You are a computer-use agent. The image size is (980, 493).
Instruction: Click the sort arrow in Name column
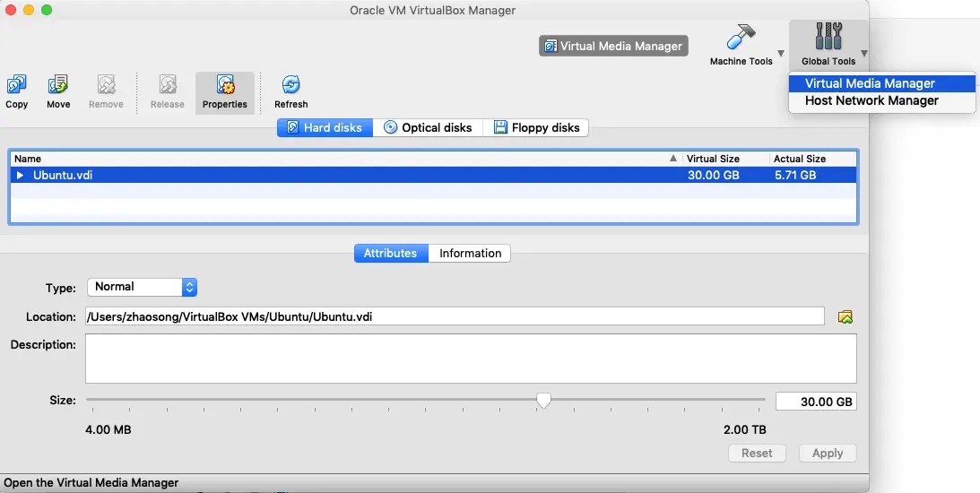(x=673, y=159)
